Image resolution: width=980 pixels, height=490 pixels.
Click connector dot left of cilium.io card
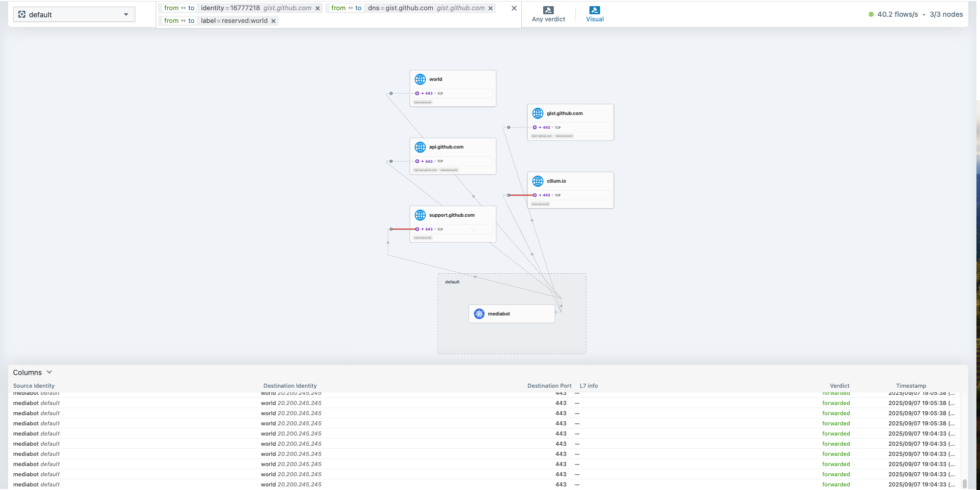509,195
